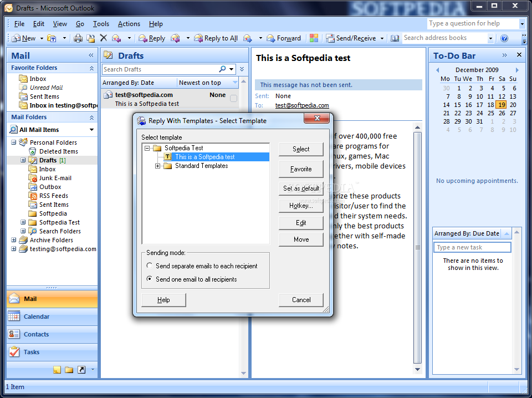Collapse the Softpedia Test template folder
532x398 pixels.
click(147, 148)
